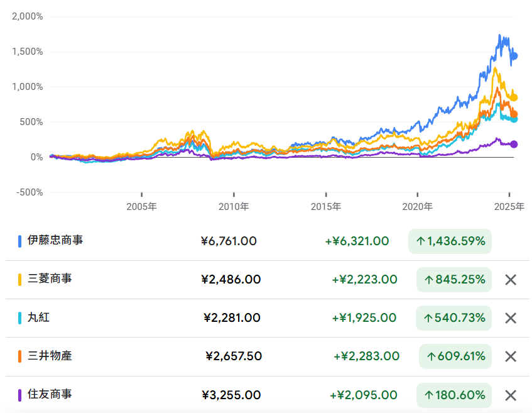Click the ¥3,255.00 price value

click(231, 395)
